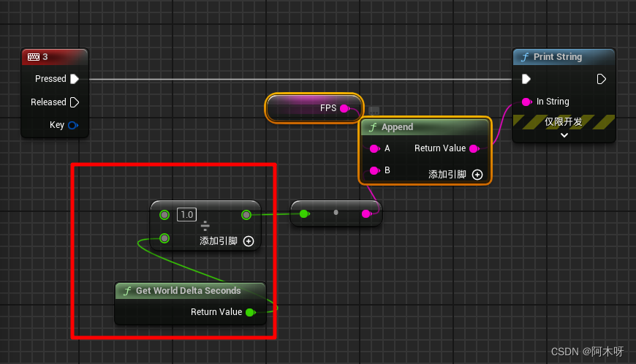Select the Get World Delta Seconds node title

[x=189, y=291]
